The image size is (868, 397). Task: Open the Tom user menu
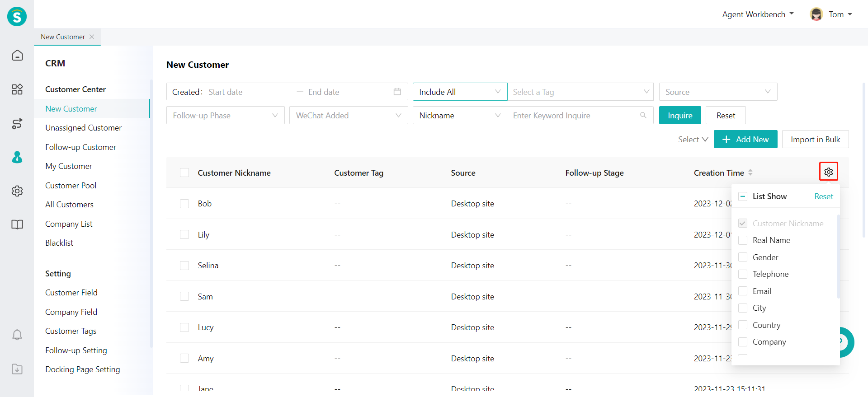(x=840, y=14)
